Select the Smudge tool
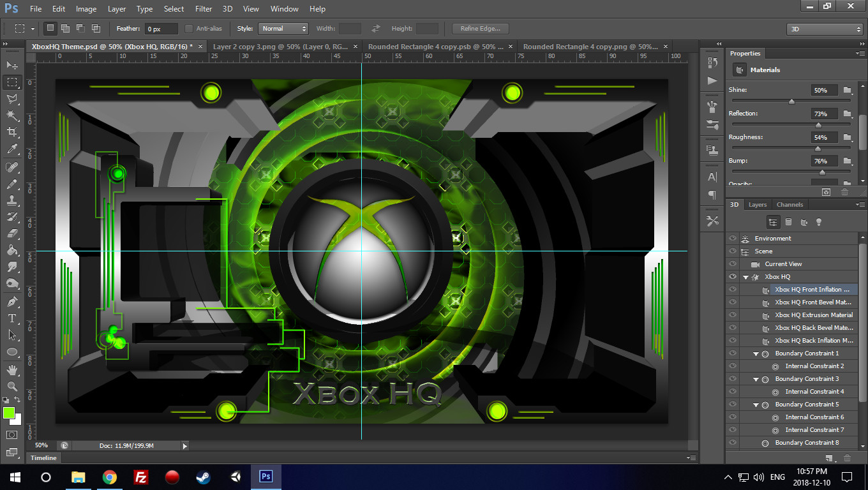Viewport: 868px width, 490px height. [12, 267]
